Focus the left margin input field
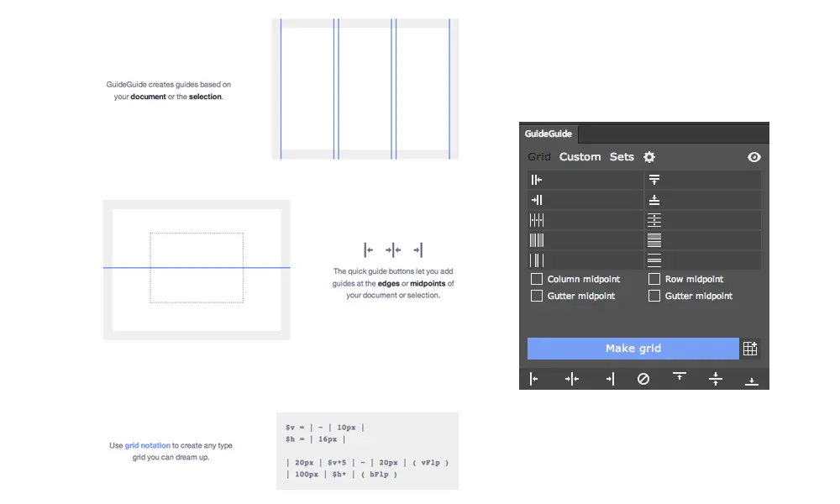The image size is (840, 504). (x=585, y=180)
